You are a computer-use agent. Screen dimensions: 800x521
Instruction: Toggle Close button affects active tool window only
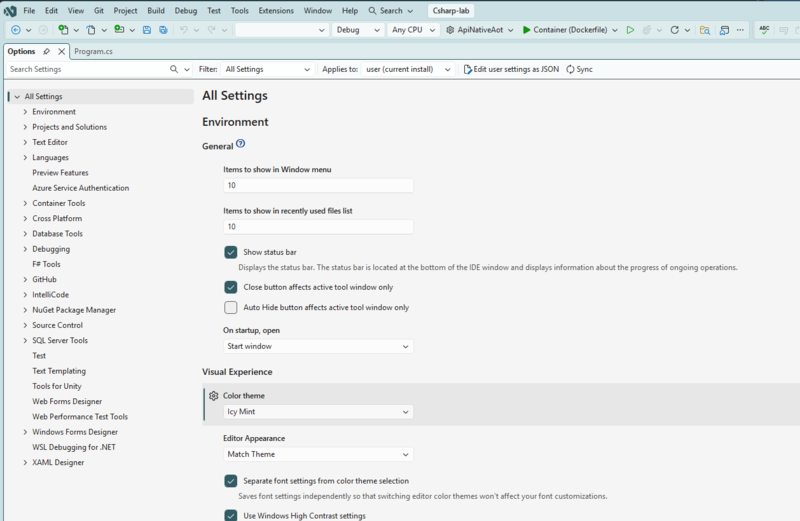[x=231, y=287]
